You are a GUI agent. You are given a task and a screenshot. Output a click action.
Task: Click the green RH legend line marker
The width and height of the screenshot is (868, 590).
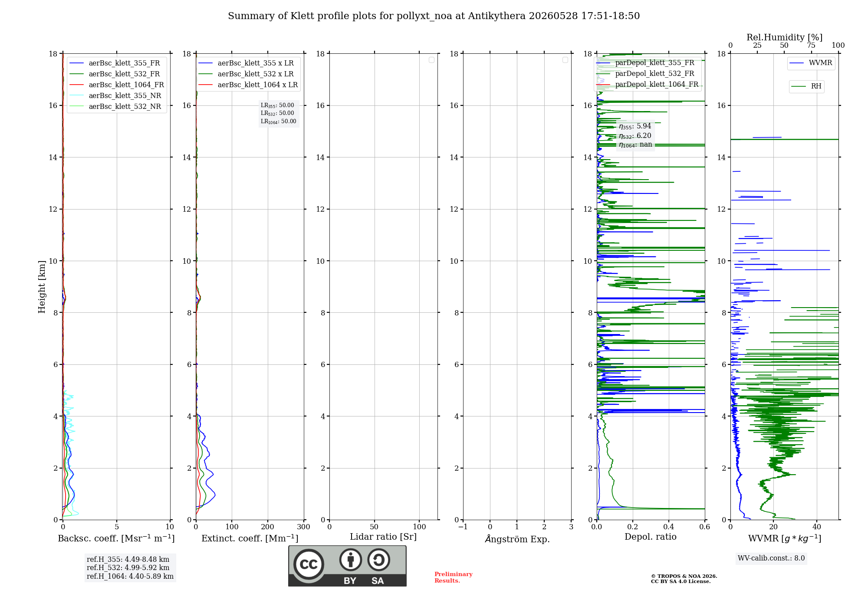[799, 86]
